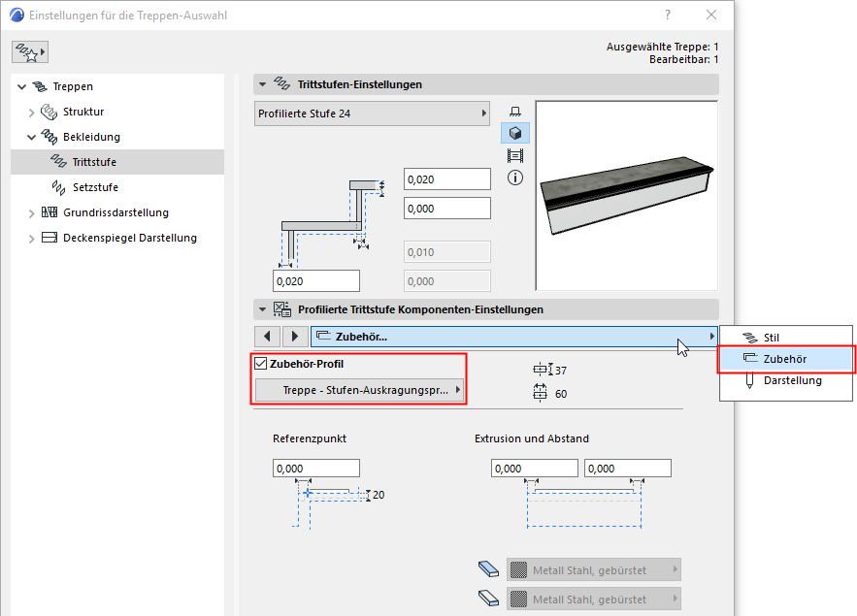Image resolution: width=857 pixels, height=616 pixels.
Task: Click the Darstellung pen icon in popup
Action: pos(750,380)
